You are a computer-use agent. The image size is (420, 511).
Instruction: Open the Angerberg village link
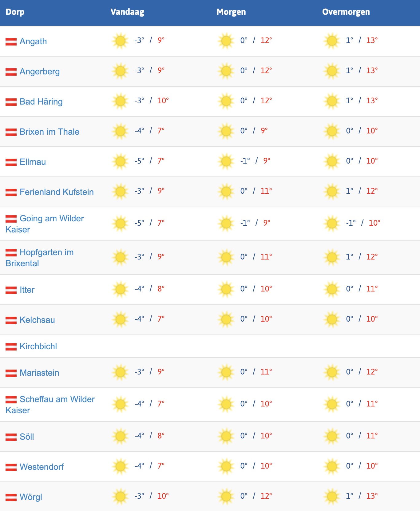[40, 71]
